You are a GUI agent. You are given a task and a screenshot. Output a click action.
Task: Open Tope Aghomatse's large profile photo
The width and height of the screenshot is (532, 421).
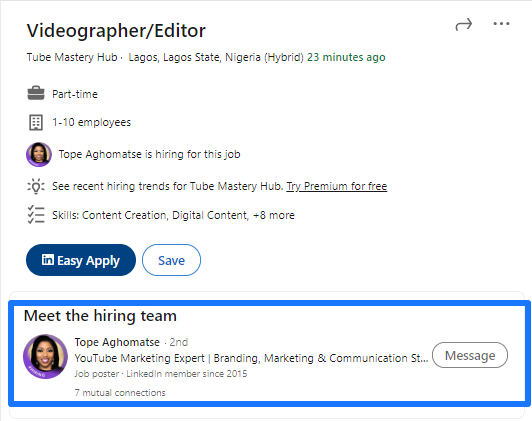click(x=45, y=357)
